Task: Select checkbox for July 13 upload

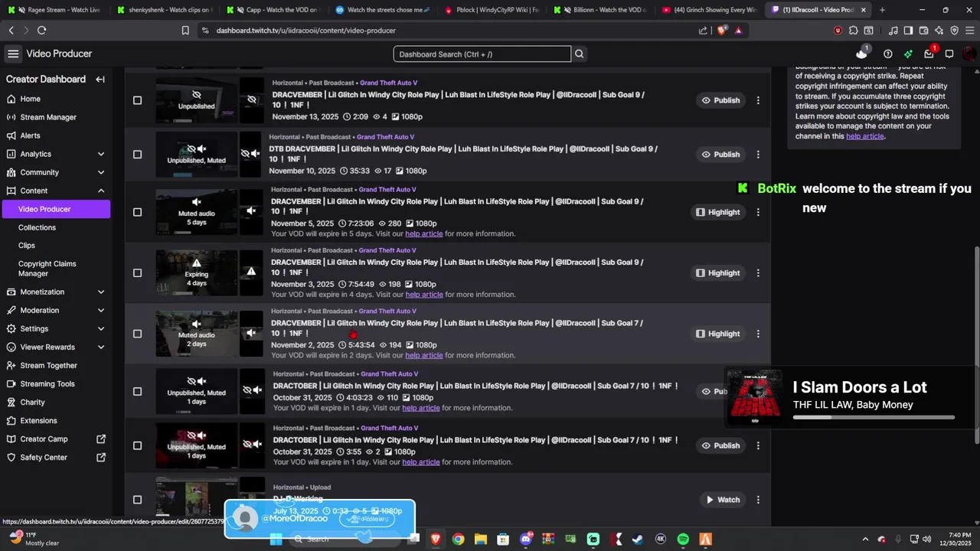Action: pos(137,500)
